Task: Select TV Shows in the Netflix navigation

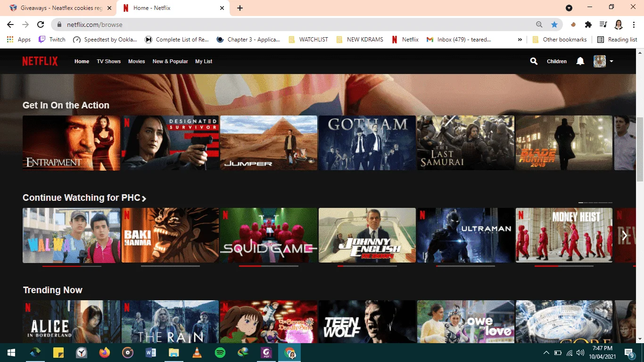Action: [x=109, y=61]
